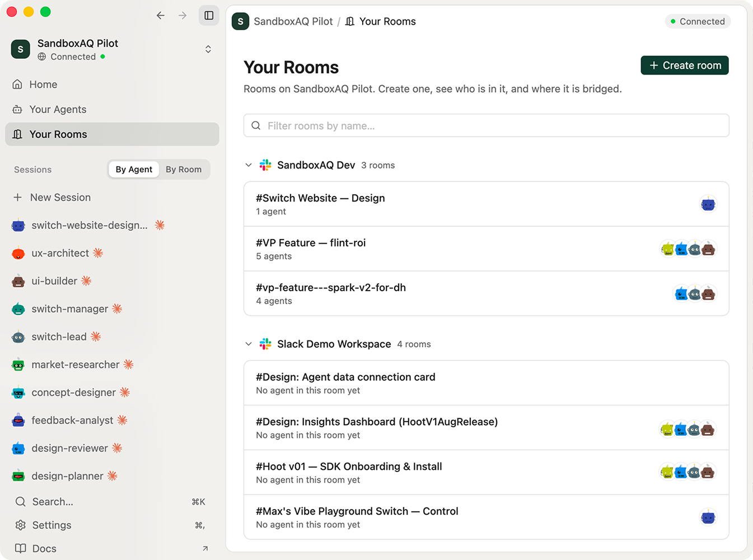
Task: Go forward with the right arrow
Action: [183, 16]
